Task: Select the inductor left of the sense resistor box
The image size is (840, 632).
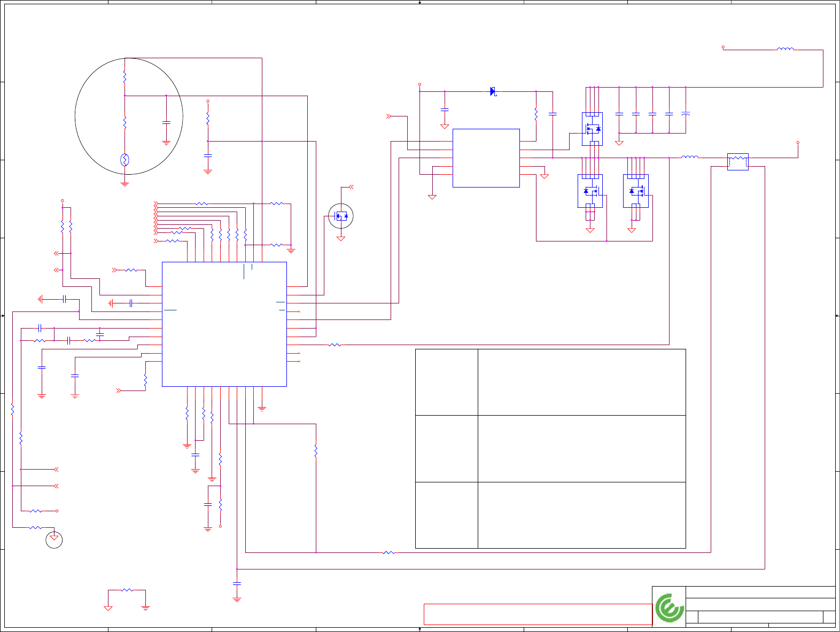Action: coord(690,157)
